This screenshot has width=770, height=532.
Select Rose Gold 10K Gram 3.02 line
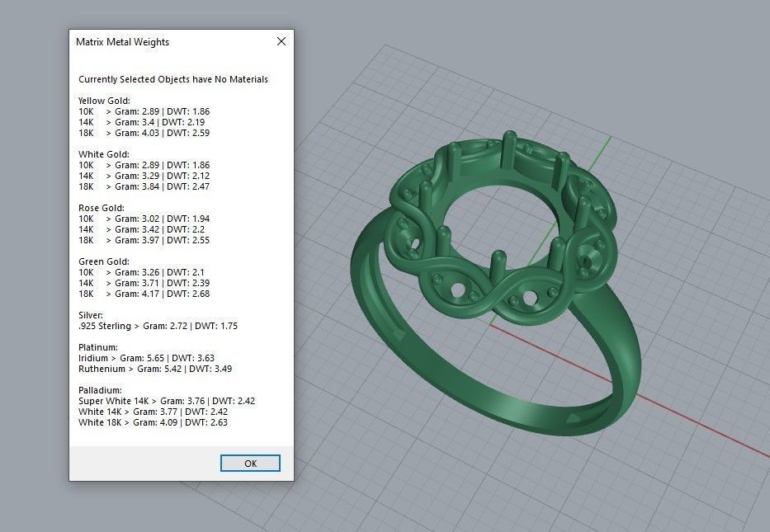(144, 219)
